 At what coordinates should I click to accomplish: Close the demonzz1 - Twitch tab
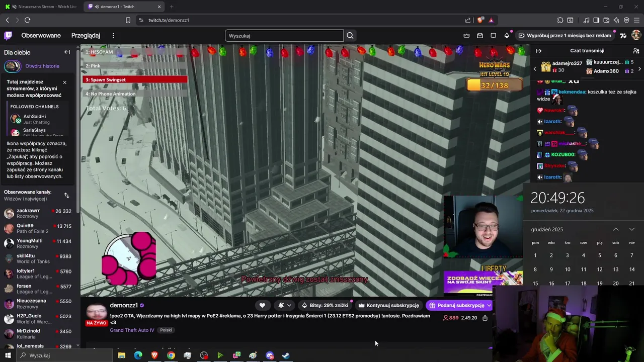(159, 7)
